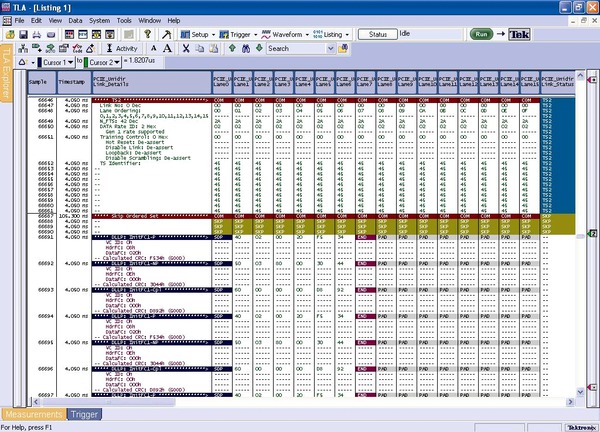Click the Save icon in toolbar
Image resolution: width=600 pixels, height=432 pixels.
22,34
